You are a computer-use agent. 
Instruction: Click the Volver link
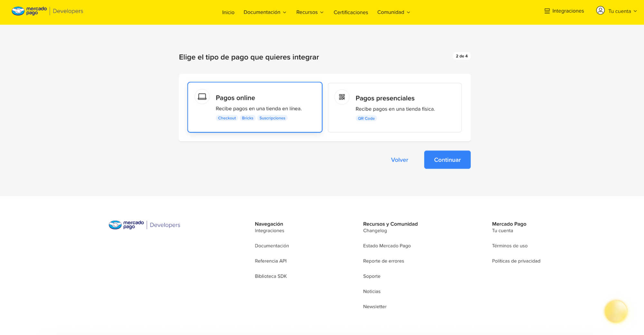(x=399, y=160)
